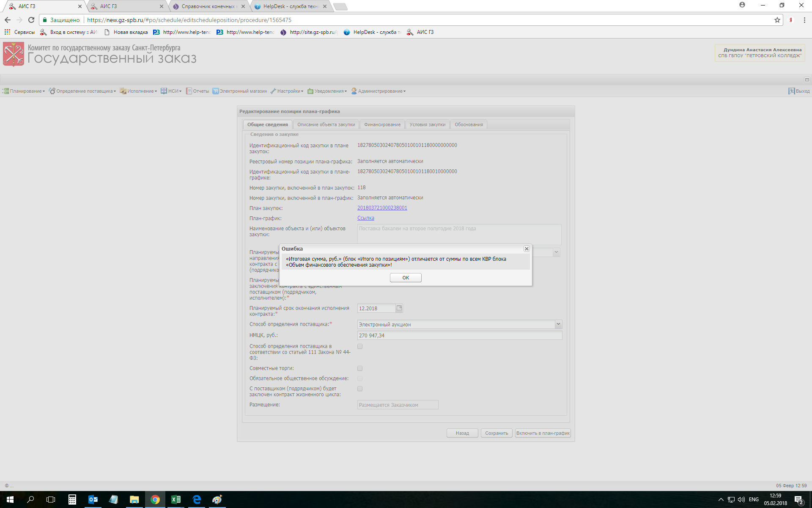Switch to the Финансирование tab

(382, 124)
